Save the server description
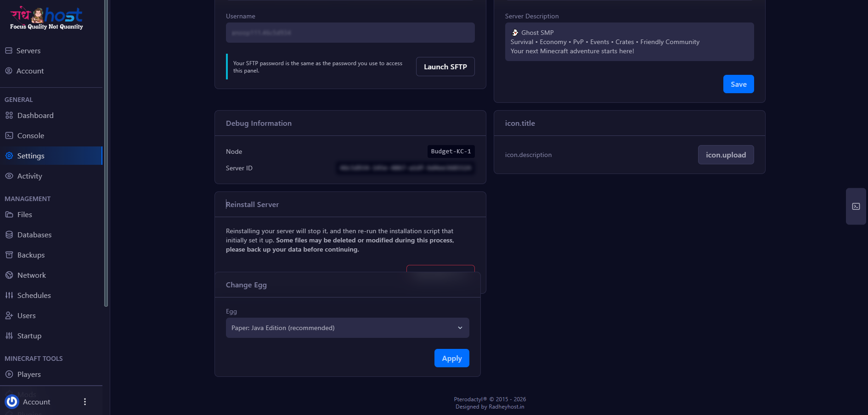 (x=738, y=84)
